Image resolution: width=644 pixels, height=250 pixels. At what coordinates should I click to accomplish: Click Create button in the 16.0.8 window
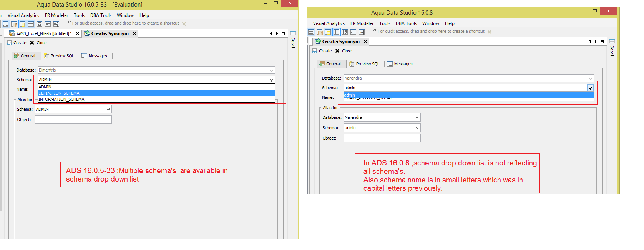[322, 51]
